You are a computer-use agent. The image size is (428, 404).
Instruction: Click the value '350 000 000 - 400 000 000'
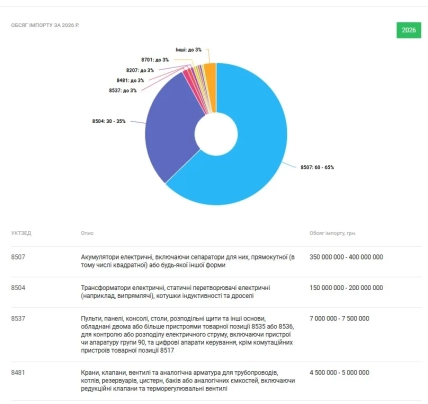(346, 257)
